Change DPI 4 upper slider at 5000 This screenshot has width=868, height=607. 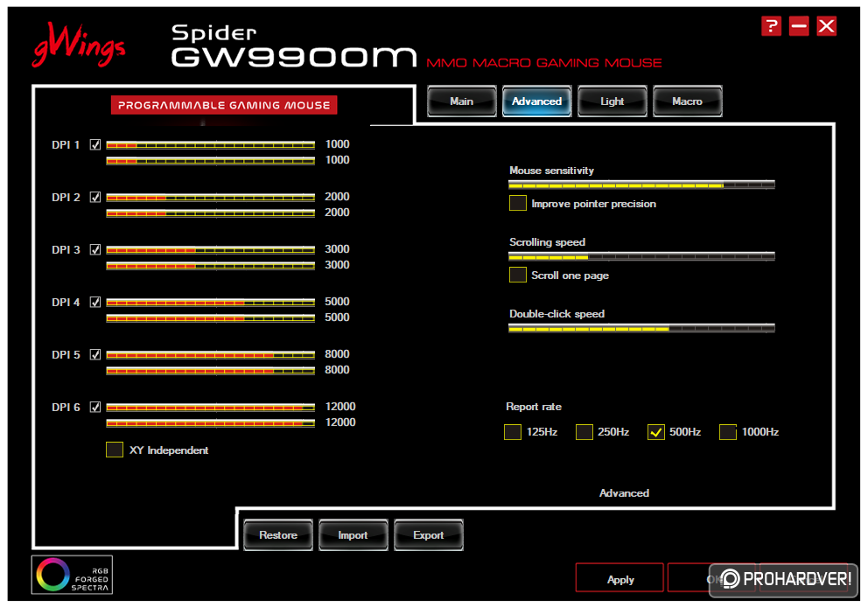tap(210, 302)
